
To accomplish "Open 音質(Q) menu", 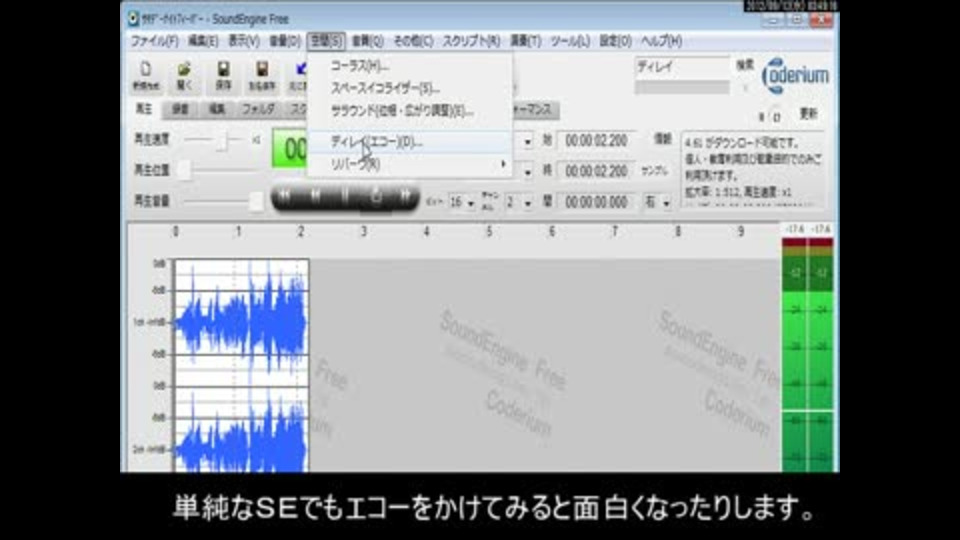I will [367, 41].
